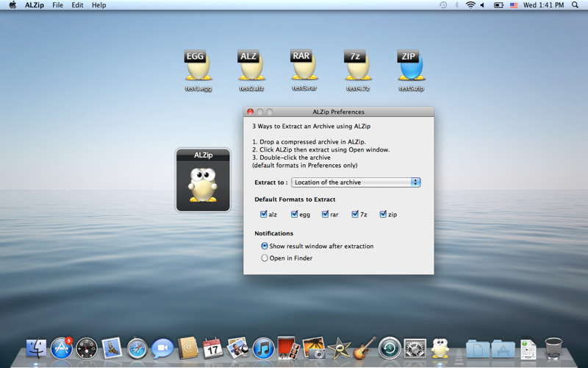The width and height of the screenshot is (588, 368).
Task: Choose Show result window after extraction
Action: click(x=265, y=247)
